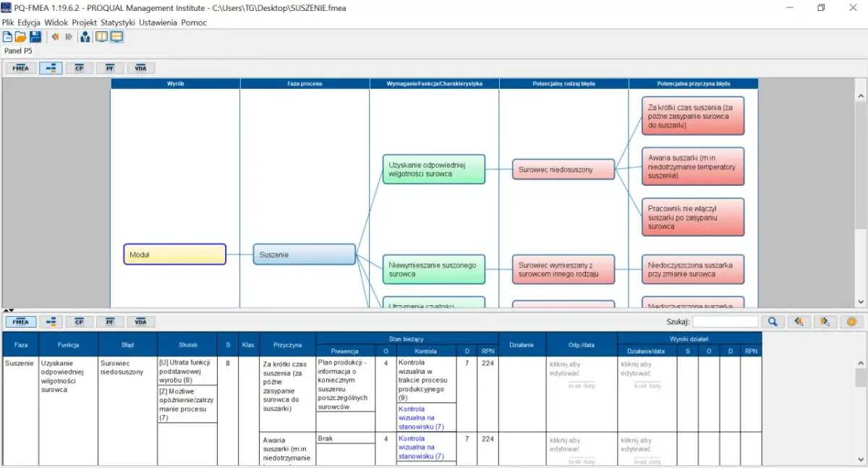Open the team member icon on the toolbar
Viewport: 868px width, 468px height.
[85, 37]
